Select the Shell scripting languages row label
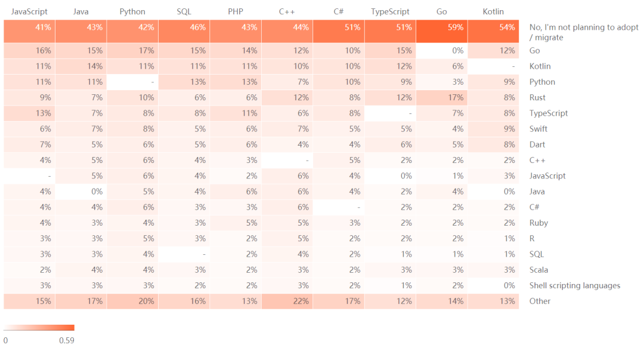 click(575, 285)
